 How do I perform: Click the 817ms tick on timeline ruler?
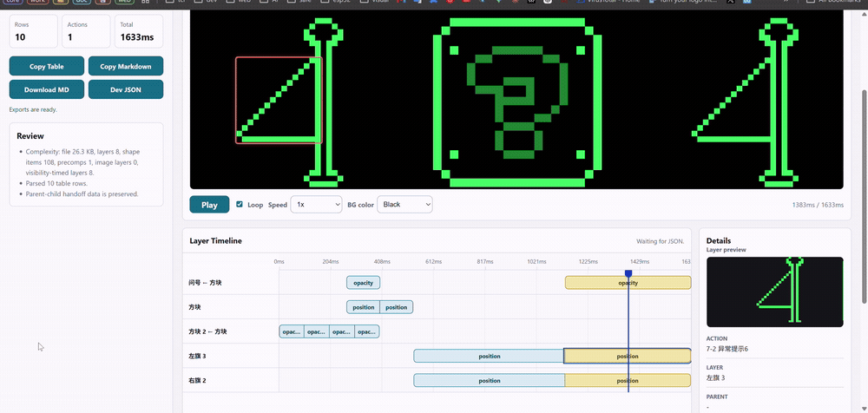point(485,261)
